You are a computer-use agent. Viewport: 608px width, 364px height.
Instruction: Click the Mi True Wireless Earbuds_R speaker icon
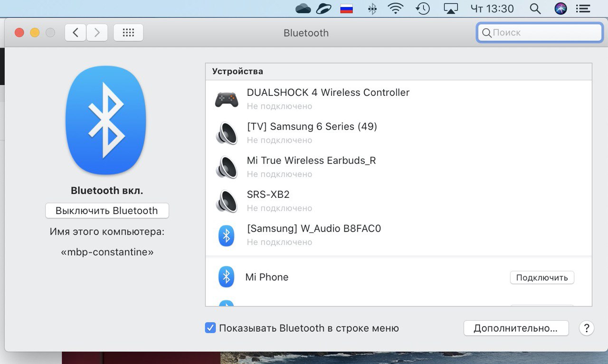point(227,167)
